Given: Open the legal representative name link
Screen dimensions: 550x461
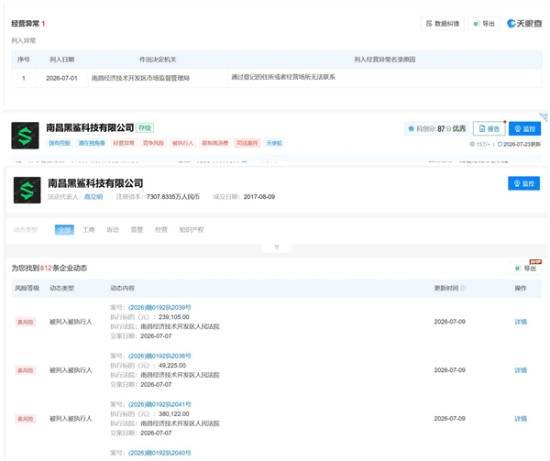Looking at the screenshot, I should (93, 197).
